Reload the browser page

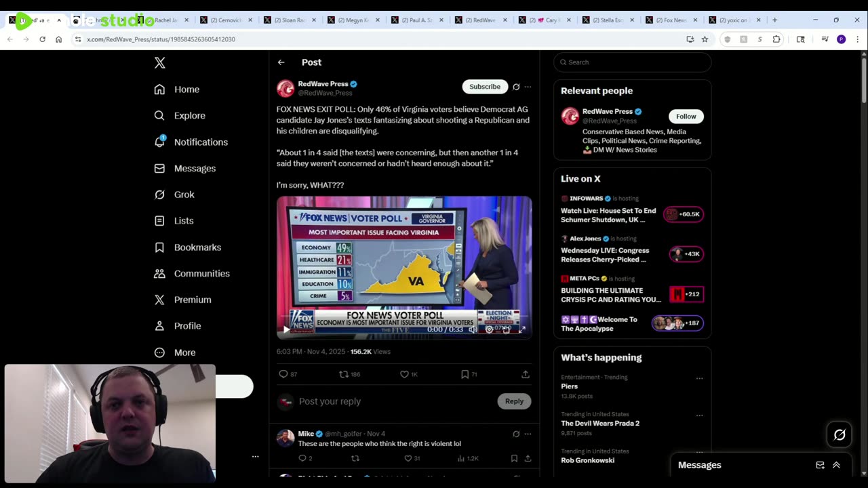[42, 39]
